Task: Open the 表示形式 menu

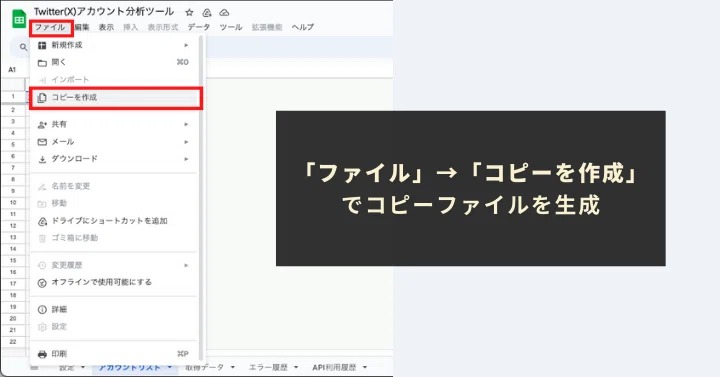Action: [163, 28]
